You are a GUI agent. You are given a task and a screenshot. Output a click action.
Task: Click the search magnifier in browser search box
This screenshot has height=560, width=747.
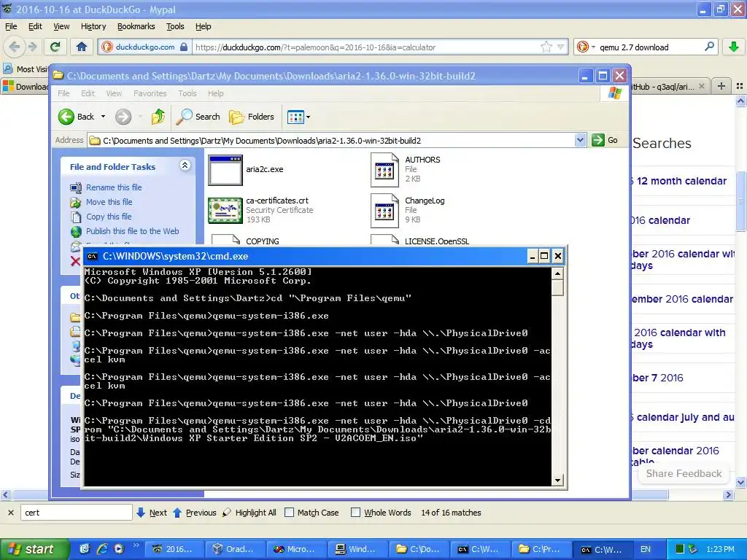point(709,47)
